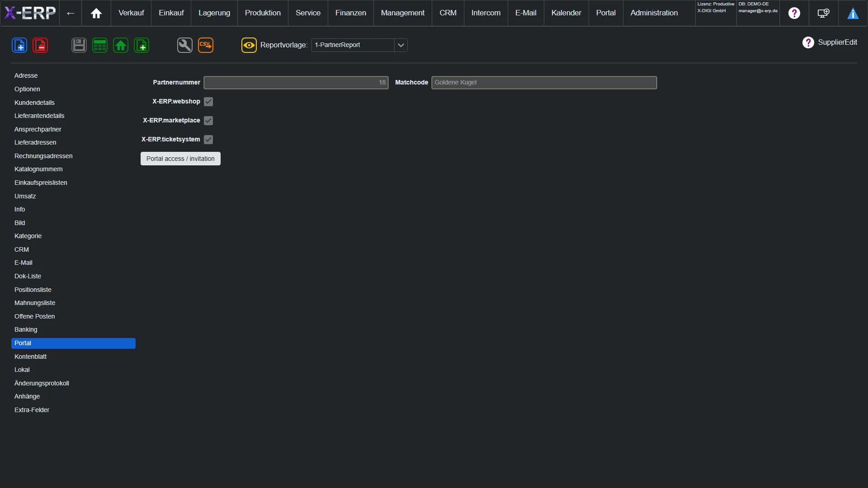
Task: Toggle the X-ERP.ticketsystem checkbox
Action: click(x=208, y=140)
